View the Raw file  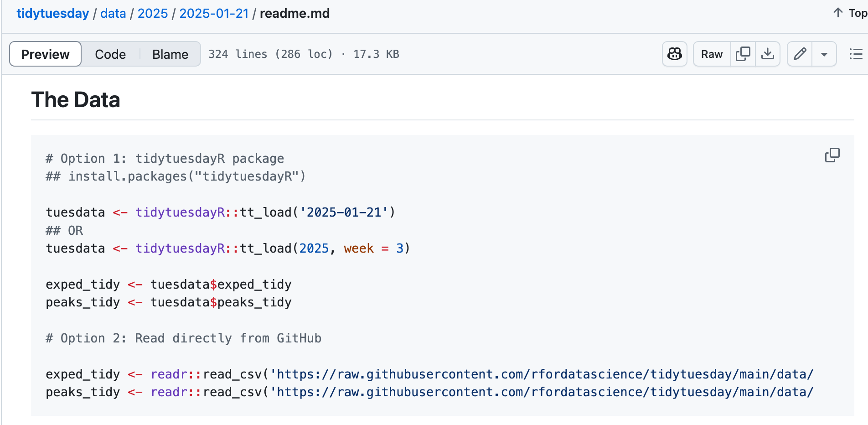pyautogui.click(x=712, y=54)
